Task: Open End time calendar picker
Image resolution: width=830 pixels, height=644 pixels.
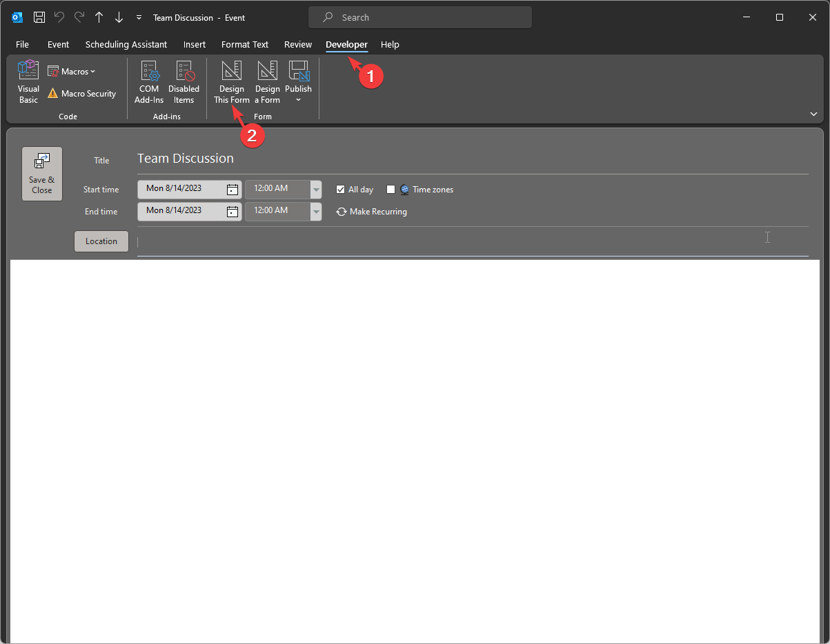Action: [x=233, y=212]
